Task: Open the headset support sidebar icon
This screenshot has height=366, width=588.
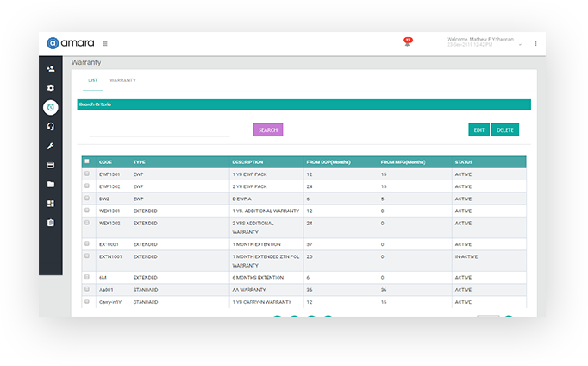Action: click(x=51, y=127)
